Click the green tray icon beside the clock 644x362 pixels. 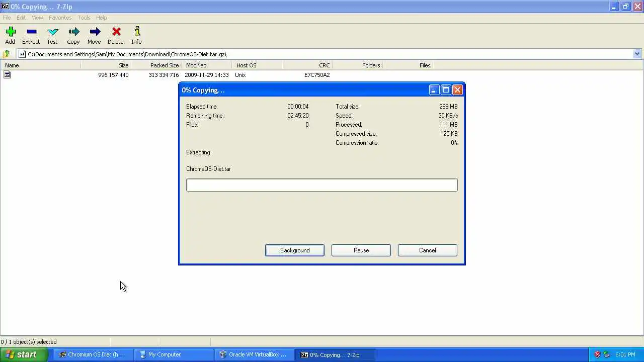[x=606, y=354]
